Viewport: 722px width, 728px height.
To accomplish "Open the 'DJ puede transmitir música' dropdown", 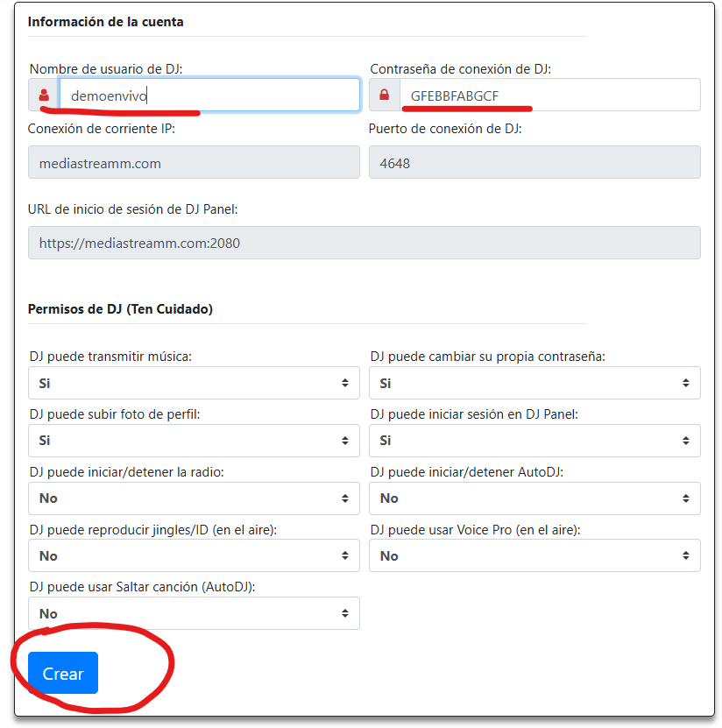I will pyautogui.click(x=194, y=383).
